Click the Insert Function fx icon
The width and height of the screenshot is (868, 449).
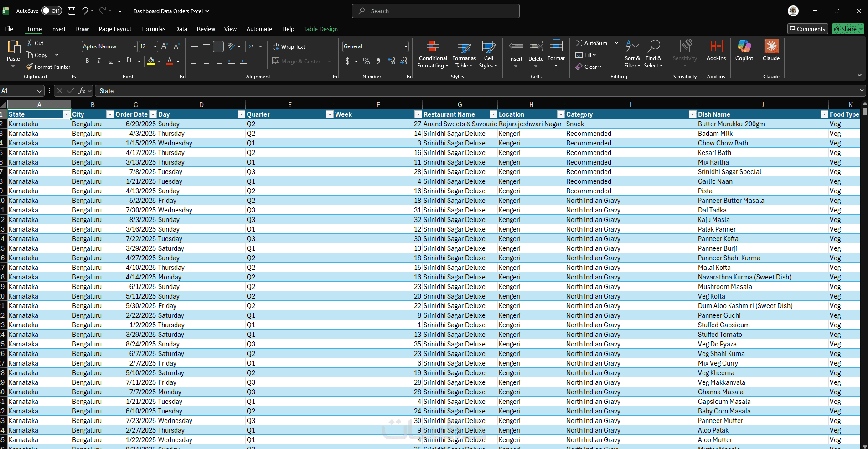coord(82,91)
